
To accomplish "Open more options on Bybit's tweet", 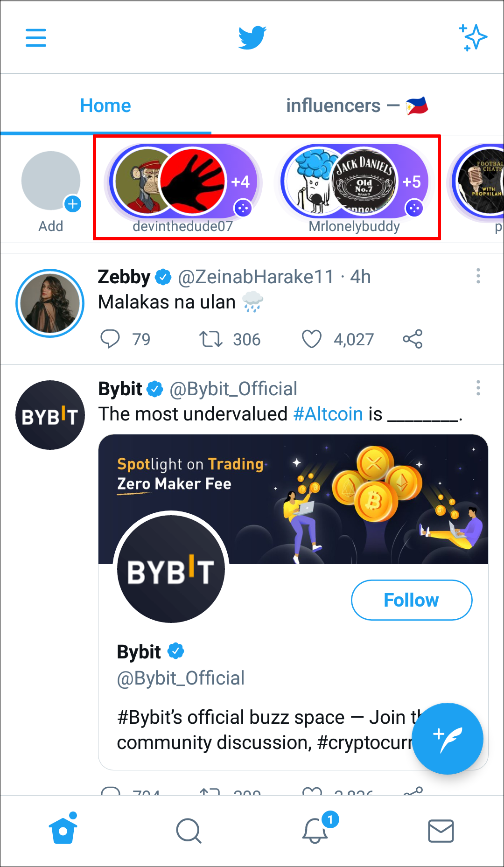I will 478,388.
